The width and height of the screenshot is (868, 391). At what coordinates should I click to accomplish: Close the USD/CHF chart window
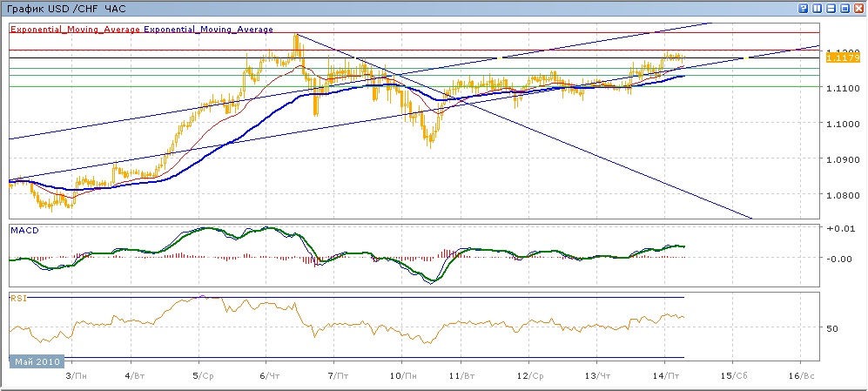coord(858,8)
